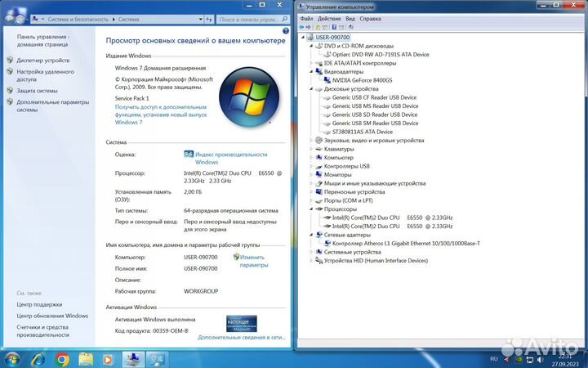
Task: Open the address bar history dropdown arrow
Action: [x=201, y=19]
